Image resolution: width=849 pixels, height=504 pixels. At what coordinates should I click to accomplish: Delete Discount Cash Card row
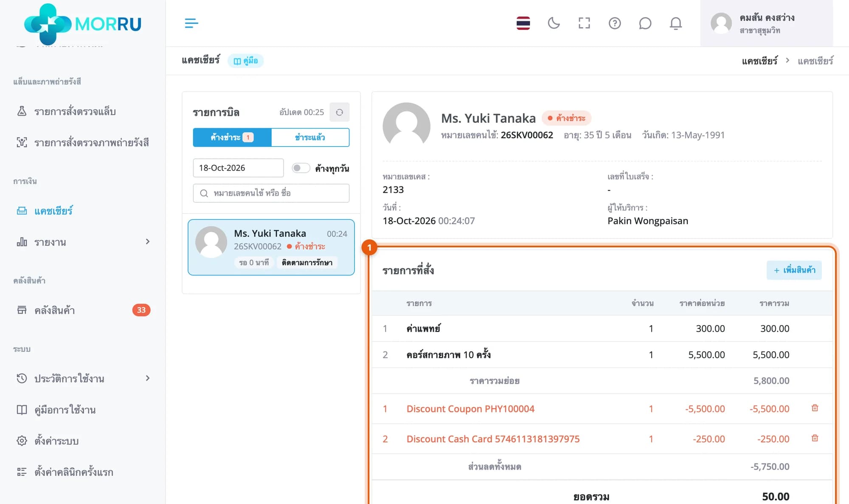pyautogui.click(x=815, y=438)
